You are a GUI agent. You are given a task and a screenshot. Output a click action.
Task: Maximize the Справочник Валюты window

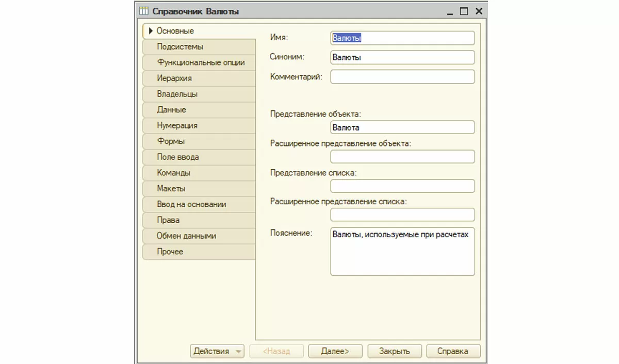pos(464,11)
